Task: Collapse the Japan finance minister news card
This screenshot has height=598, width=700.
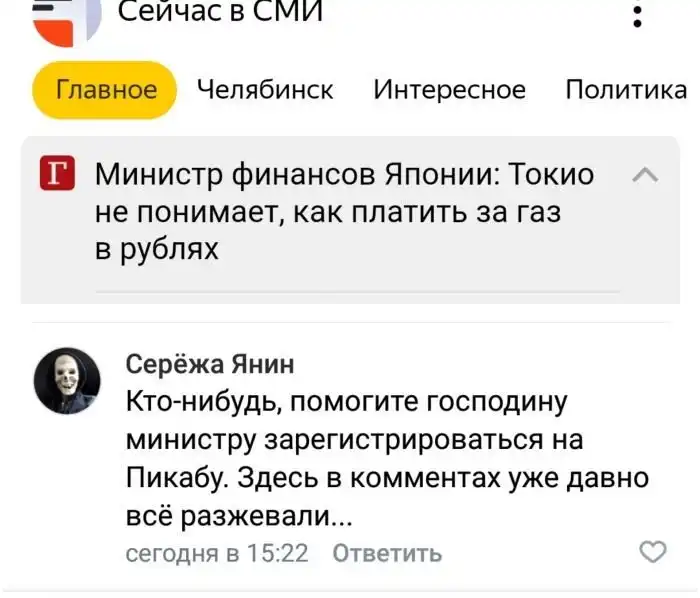Action: coord(646,176)
